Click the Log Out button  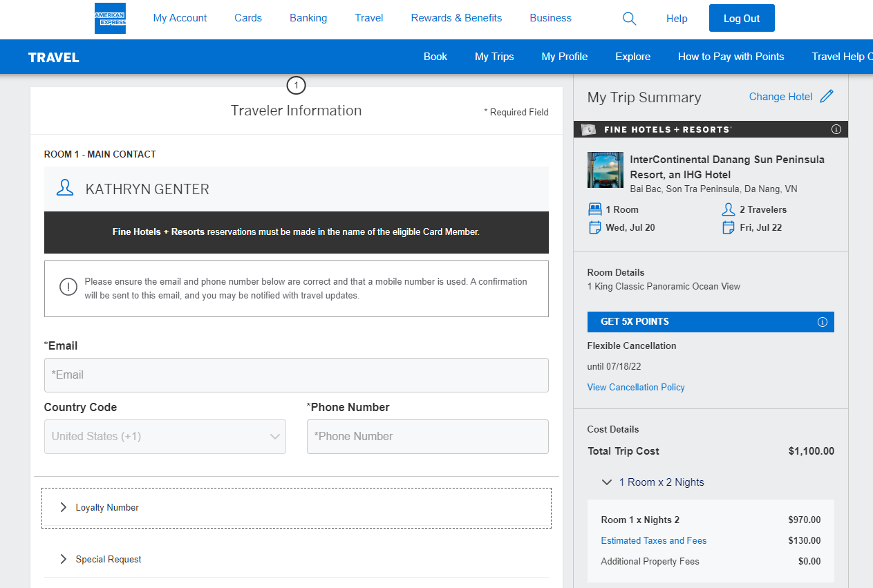pos(742,18)
